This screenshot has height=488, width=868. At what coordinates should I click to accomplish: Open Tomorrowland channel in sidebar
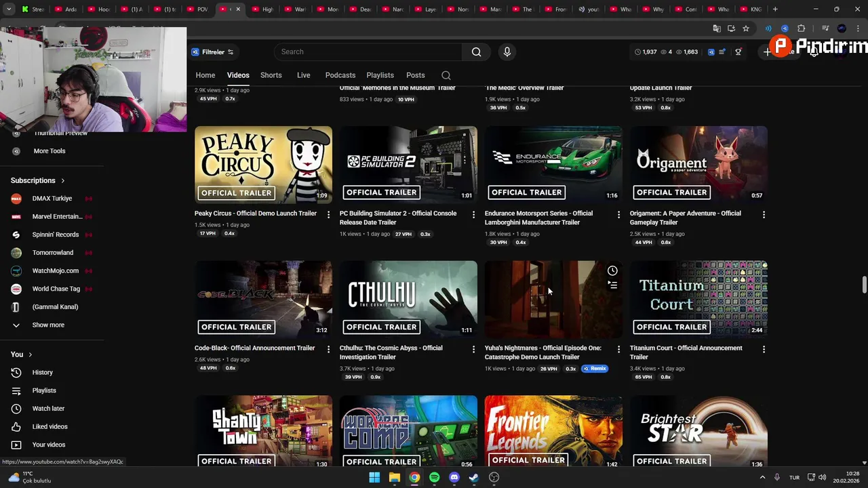click(x=52, y=253)
